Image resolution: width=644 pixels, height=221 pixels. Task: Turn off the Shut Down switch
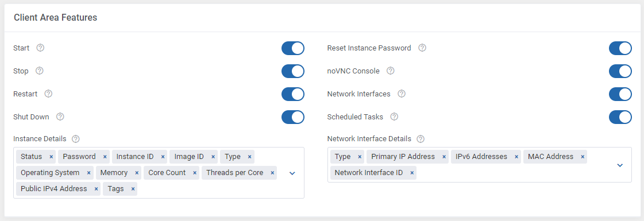pyautogui.click(x=293, y=117)
